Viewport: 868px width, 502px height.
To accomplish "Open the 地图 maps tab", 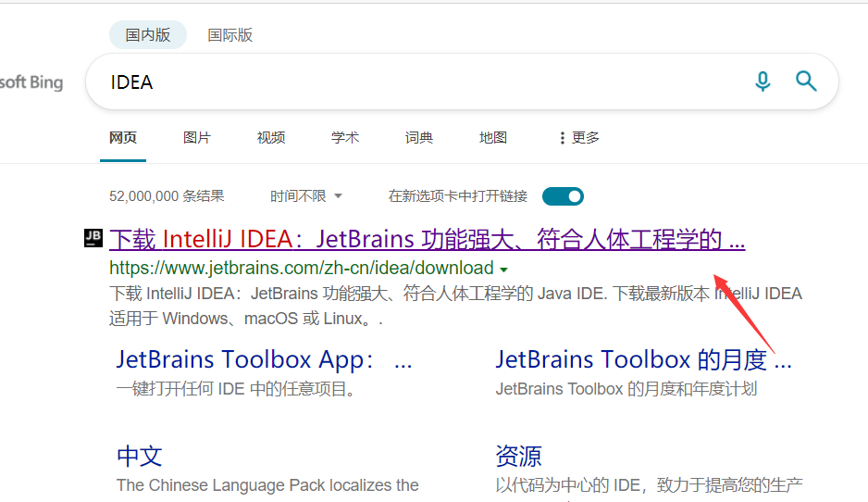I will (x=493, y=137).
